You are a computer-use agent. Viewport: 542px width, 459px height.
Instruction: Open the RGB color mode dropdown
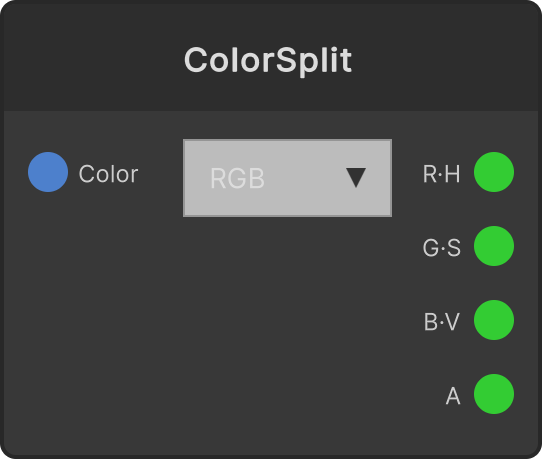pos(287,178)
